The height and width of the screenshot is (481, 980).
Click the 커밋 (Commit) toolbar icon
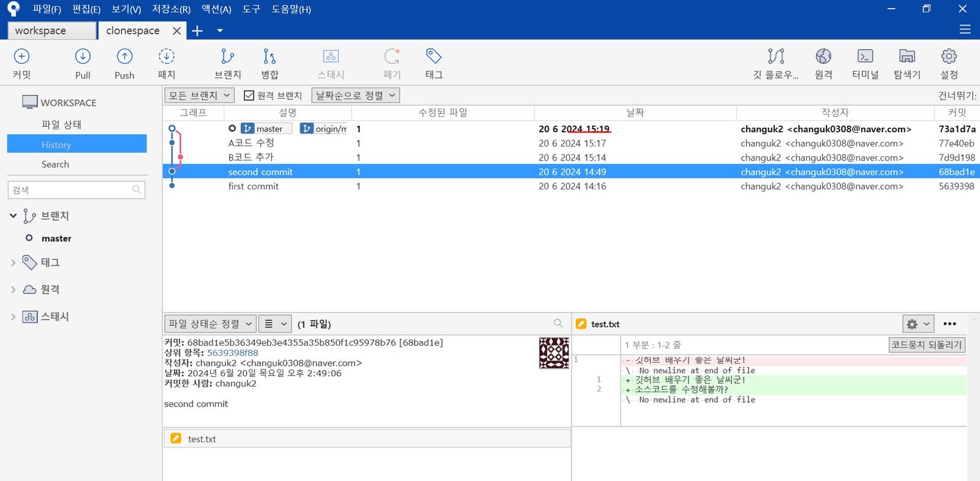click(21, 56)
